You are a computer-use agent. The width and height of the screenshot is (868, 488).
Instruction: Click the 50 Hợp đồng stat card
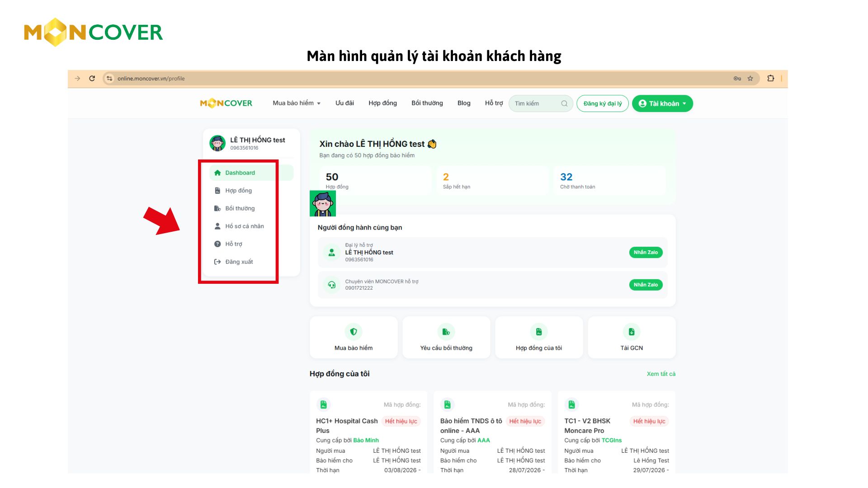pyautogui.click(x=375, y=181)
